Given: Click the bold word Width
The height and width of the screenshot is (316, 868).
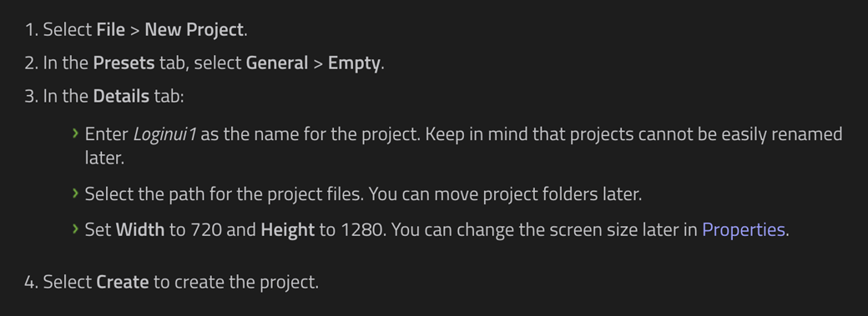Looking at the screenshot, I should tap(140, 229).
